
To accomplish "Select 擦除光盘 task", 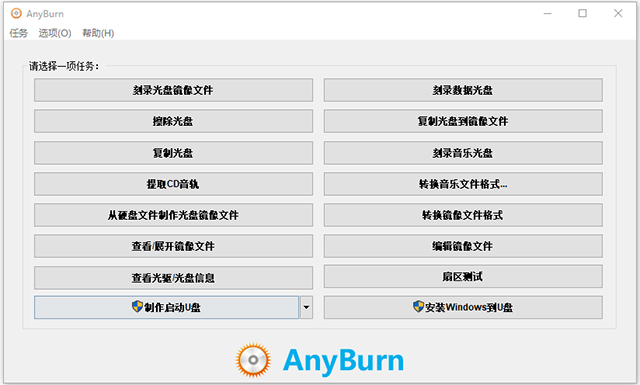I will coord(173,121).
